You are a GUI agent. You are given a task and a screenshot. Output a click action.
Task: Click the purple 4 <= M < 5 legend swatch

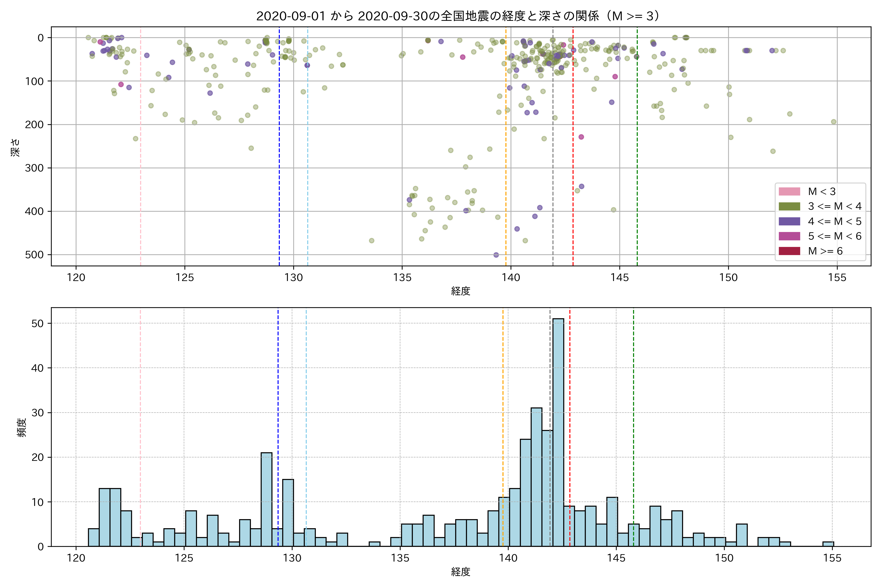789,221
